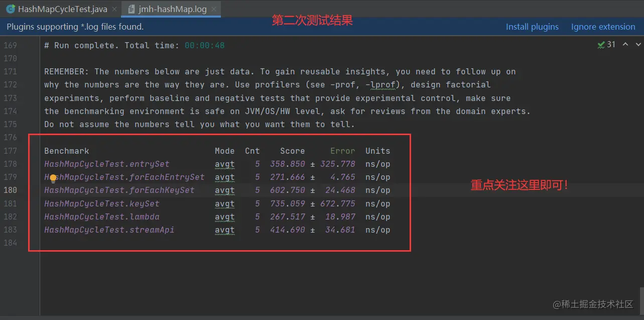Viewport: 644px width, 320px height.
Task: Click the total time value 00:00:48
Action: point(205,45)
